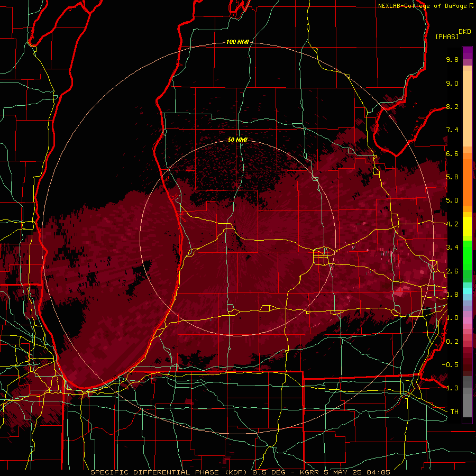Click the 4.2 legend value
Screen dimensions: 476x476
click(452, 224)
